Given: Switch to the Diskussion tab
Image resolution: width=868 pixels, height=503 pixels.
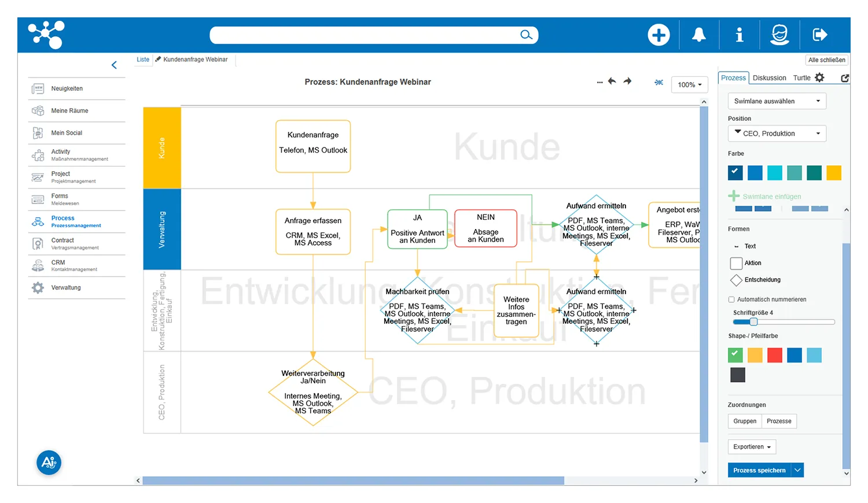Looking at the screenshot, I should (769, 78).
